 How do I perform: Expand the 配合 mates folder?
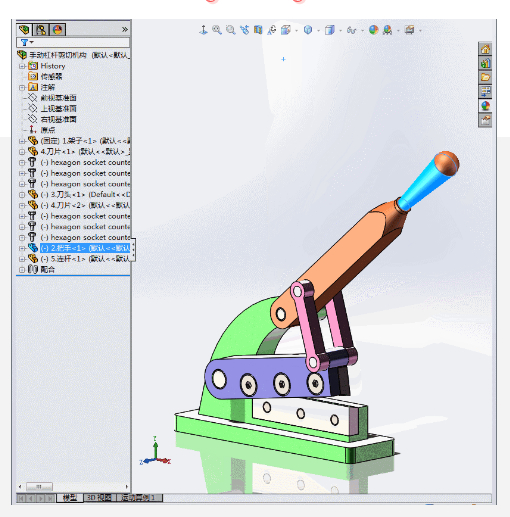point(22,270)
